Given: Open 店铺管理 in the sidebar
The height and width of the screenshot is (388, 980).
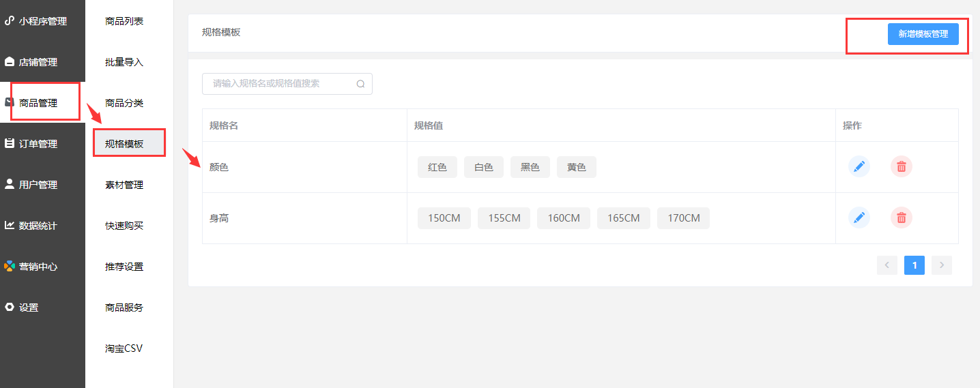Looking at the screenshot, I should (x=42, y=62).
